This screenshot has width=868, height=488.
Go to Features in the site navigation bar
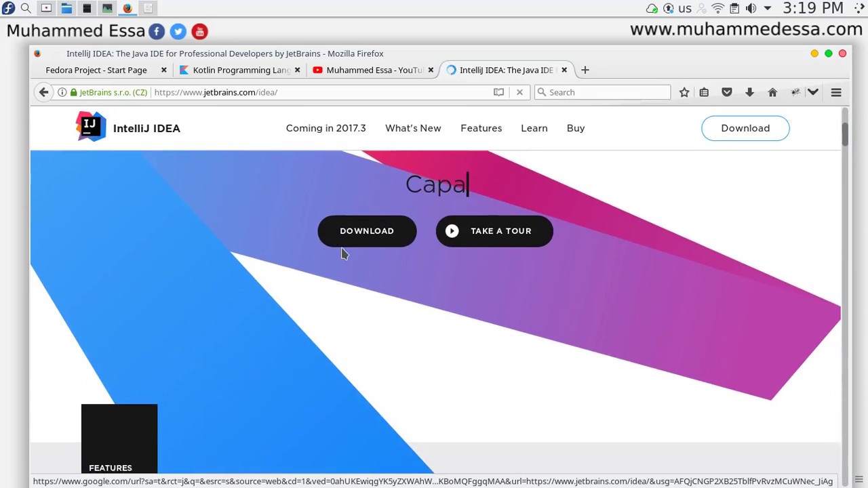pyautogui.click(x=481, y=128)
